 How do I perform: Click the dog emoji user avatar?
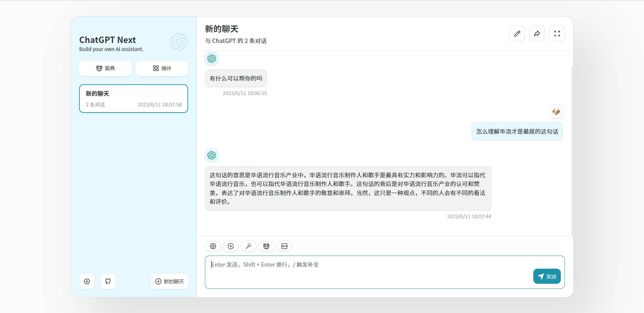point(556,111)
